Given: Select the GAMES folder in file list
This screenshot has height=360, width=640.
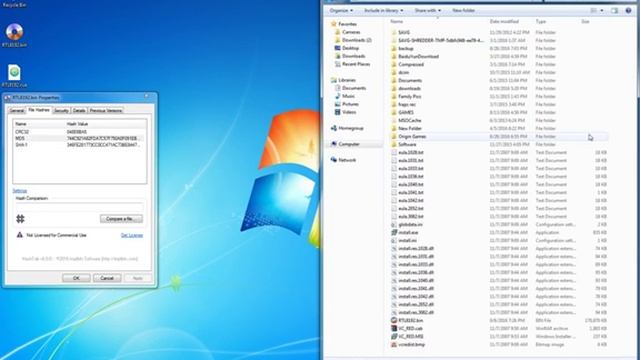Looking at the screenshot, I should tap(406, 112).
